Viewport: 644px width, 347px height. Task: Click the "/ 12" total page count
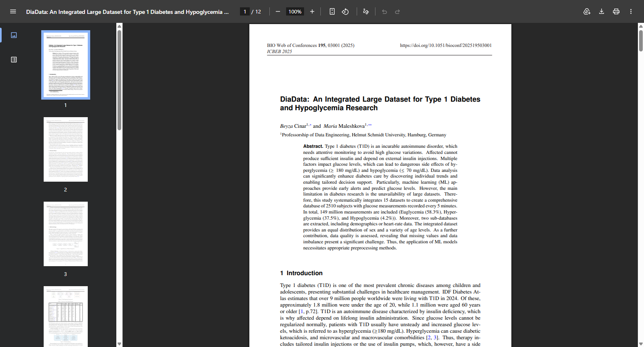[256, 11]
